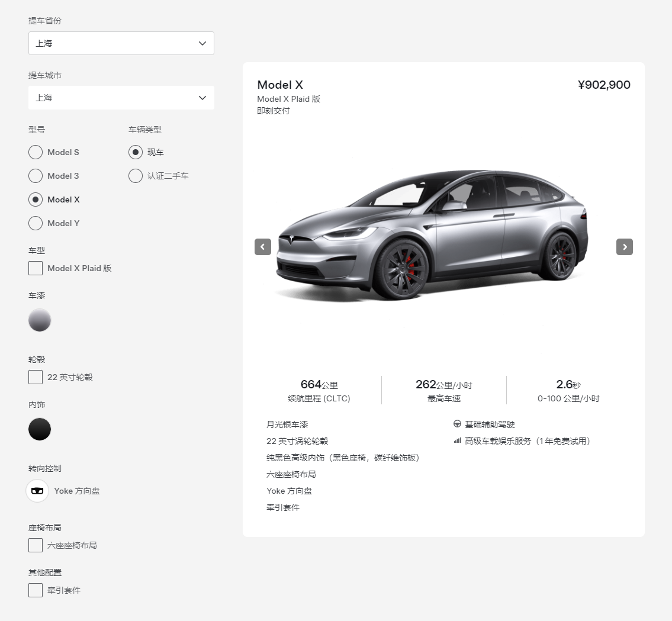Enable the 六座座椅布局 seat layout filter
Viewport: 672px width, 621px height.
35,545
